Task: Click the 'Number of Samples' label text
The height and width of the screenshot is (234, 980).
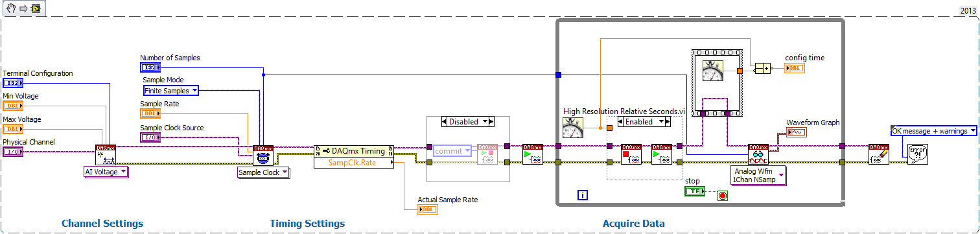Action: coord(170,58)
